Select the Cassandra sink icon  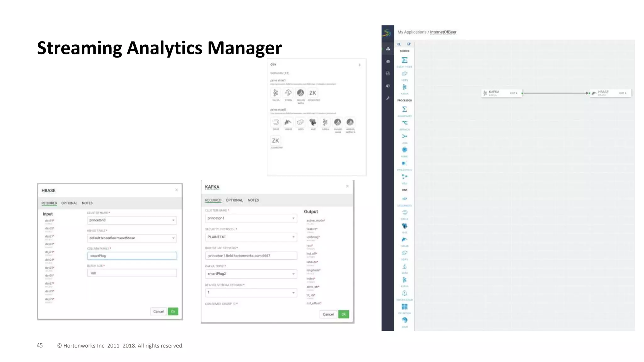pyautogui.click(x=404, y=199)
